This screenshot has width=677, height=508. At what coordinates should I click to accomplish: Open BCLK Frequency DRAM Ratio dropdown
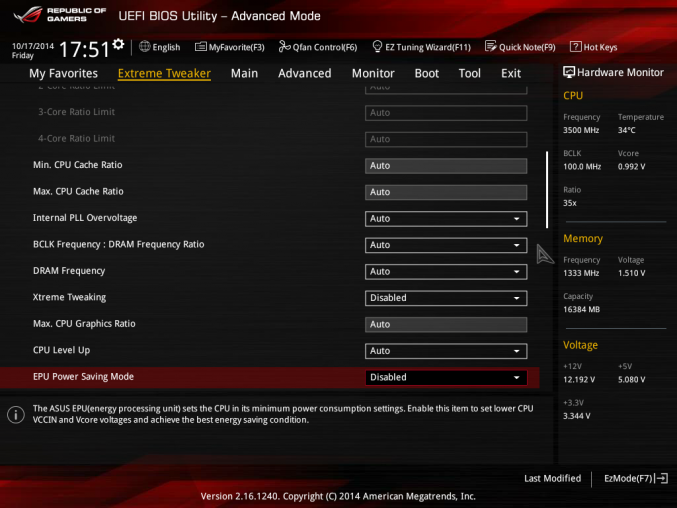445,245
